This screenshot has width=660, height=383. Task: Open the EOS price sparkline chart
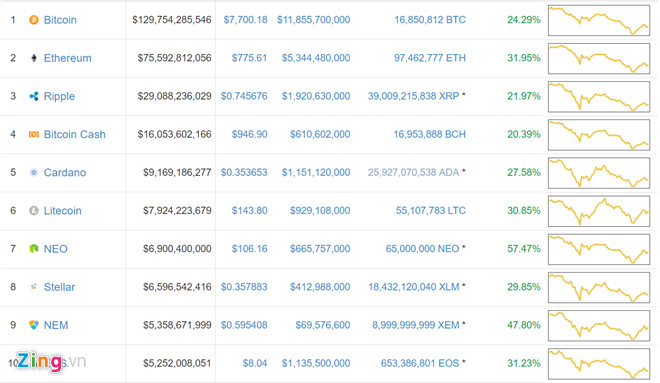599,364
